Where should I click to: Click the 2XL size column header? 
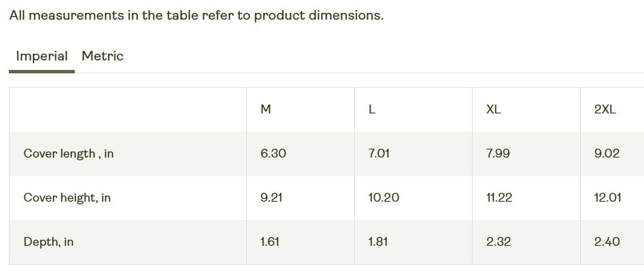[605, 109]
